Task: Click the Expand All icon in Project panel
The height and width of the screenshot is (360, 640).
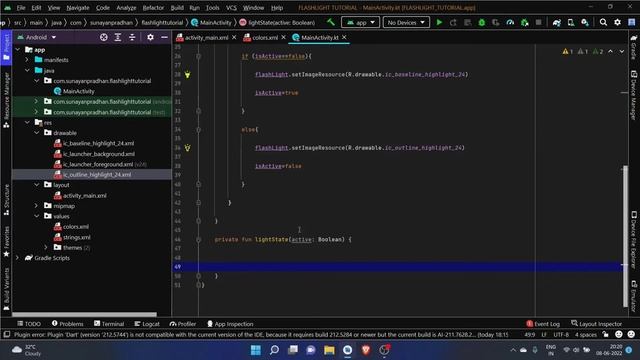Action: tap(118, 37)
